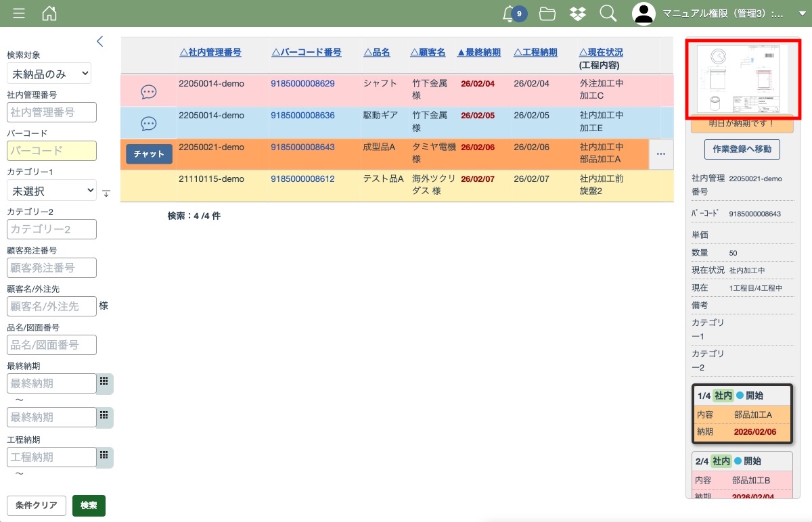The image size is (812, 522).
Task: Click the magnifier search icon
Action: point(608,14)
